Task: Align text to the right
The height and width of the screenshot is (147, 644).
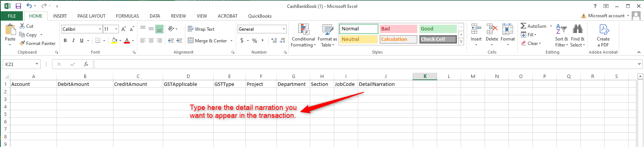Action: [159, 40]
